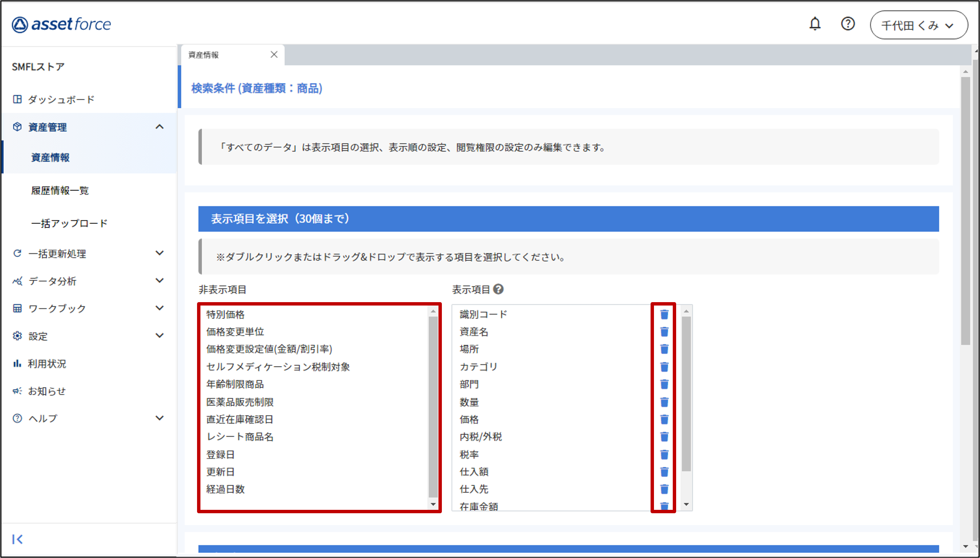Remove 場所 using its trash icon

point(664,349)
